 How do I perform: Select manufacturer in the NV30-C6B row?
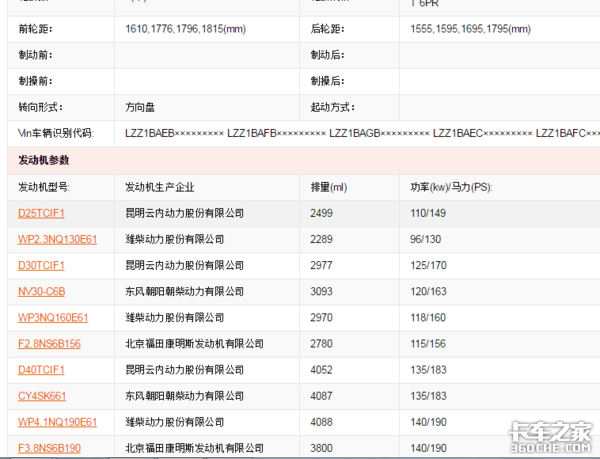[184, 291]
